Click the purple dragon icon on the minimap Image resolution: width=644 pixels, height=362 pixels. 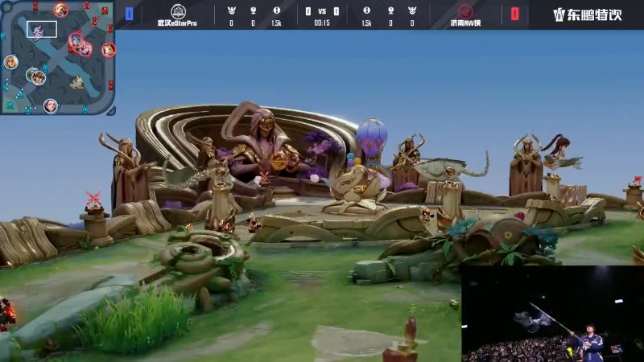point(38,33)
